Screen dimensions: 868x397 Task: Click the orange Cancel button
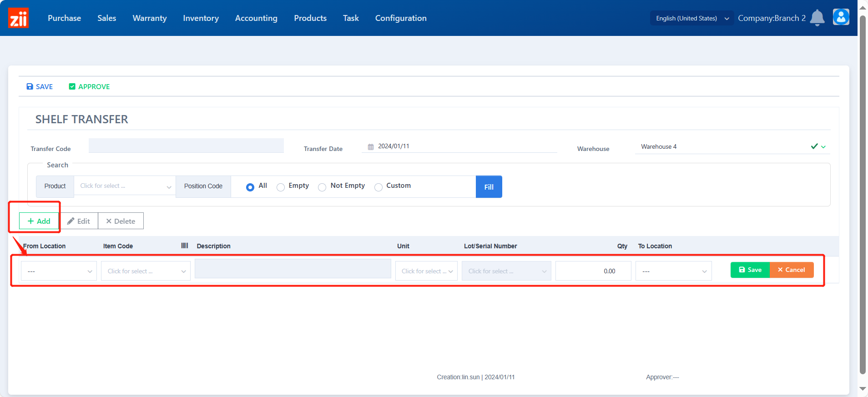pyautogui.click(x=792, y=270)
